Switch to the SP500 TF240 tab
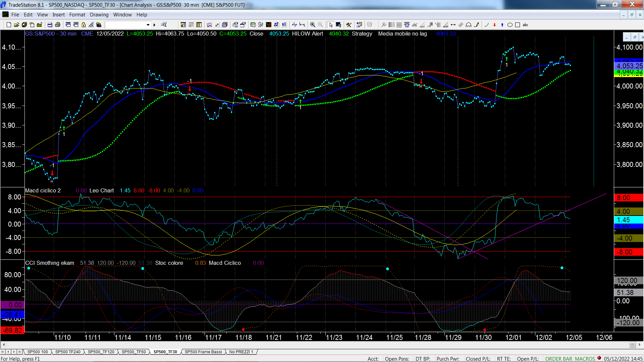Image resolution: width=644 pixels, height=362 pixels. tap(68, 352)
